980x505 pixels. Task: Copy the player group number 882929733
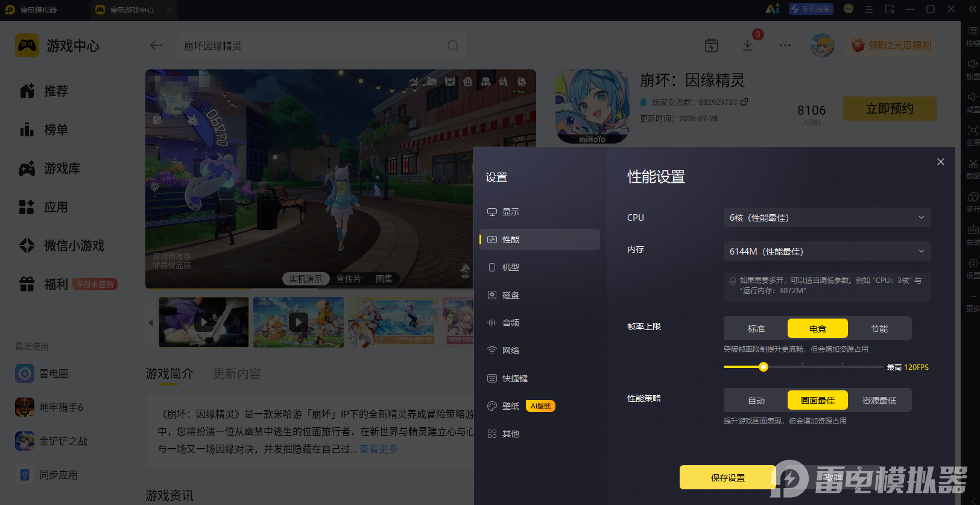(744, 102)
